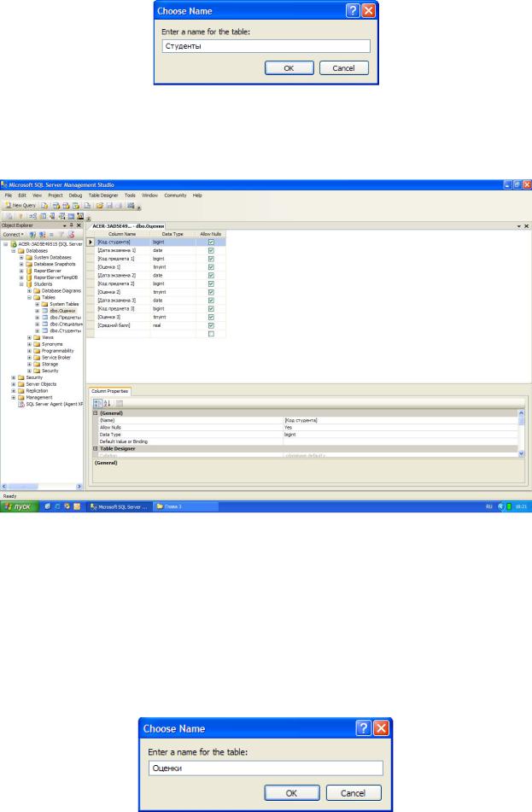Click the ReportServer database icon
The width and height of the screenshot is (532, 812).
[29, 271]
